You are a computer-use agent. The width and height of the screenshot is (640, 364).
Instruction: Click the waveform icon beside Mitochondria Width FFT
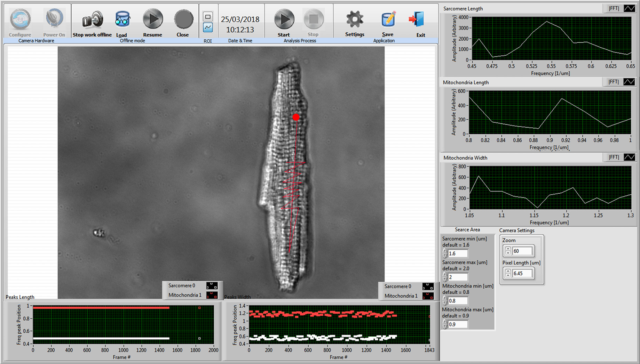tap(629, 157)
